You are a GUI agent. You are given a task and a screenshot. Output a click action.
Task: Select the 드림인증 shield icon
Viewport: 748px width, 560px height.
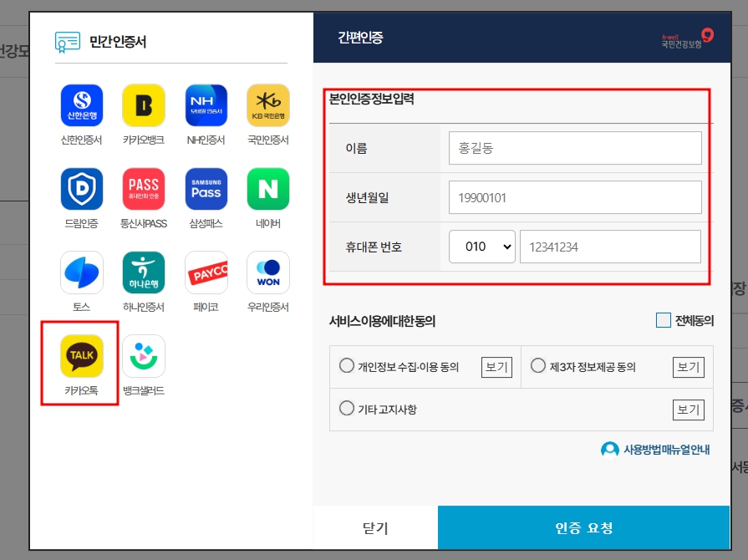coord(82,189)
